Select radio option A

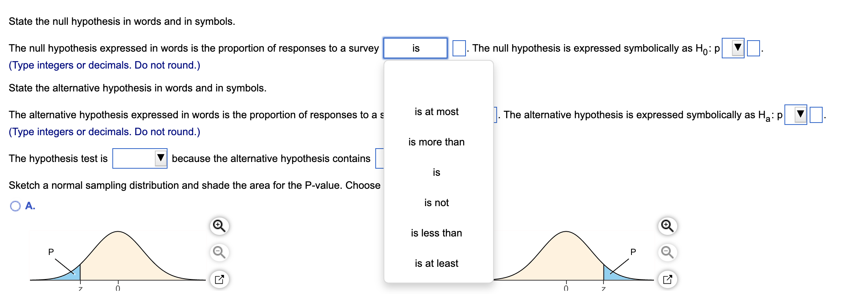[15, 206]
